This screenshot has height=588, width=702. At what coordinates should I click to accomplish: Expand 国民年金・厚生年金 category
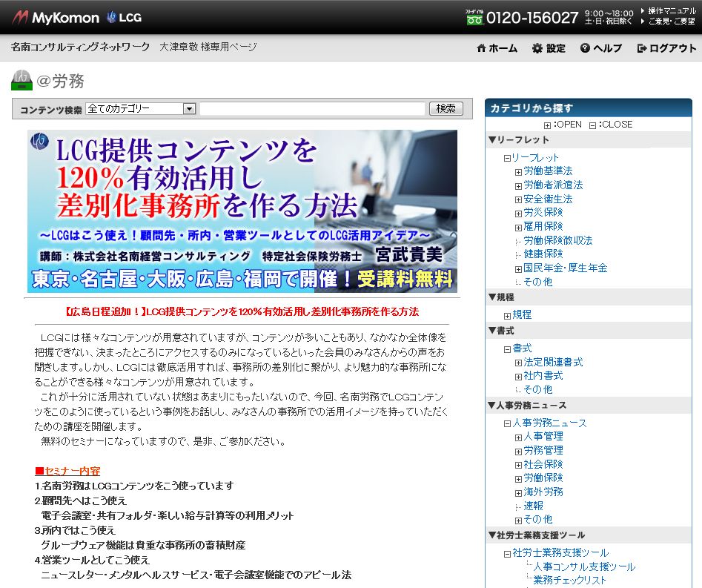[518, 269]
